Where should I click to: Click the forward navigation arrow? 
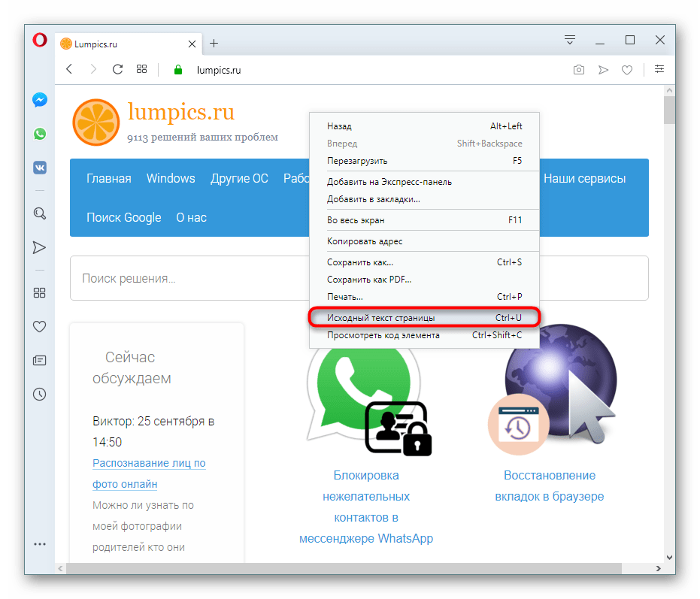93,69
